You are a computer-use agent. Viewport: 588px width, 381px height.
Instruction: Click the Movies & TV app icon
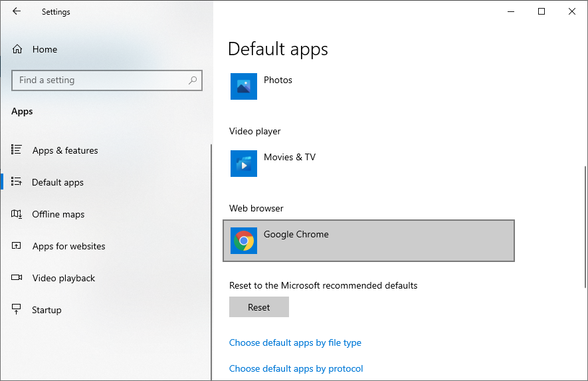point(244,164)
